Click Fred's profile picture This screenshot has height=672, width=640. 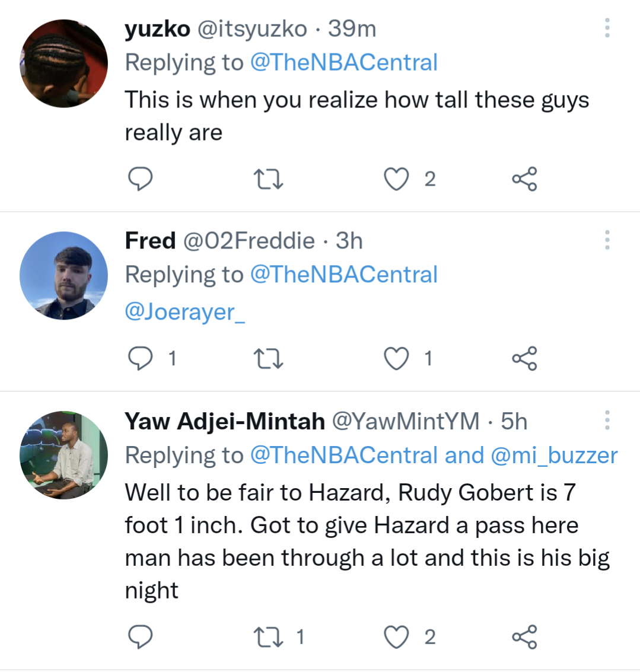(x=63, y=276)
